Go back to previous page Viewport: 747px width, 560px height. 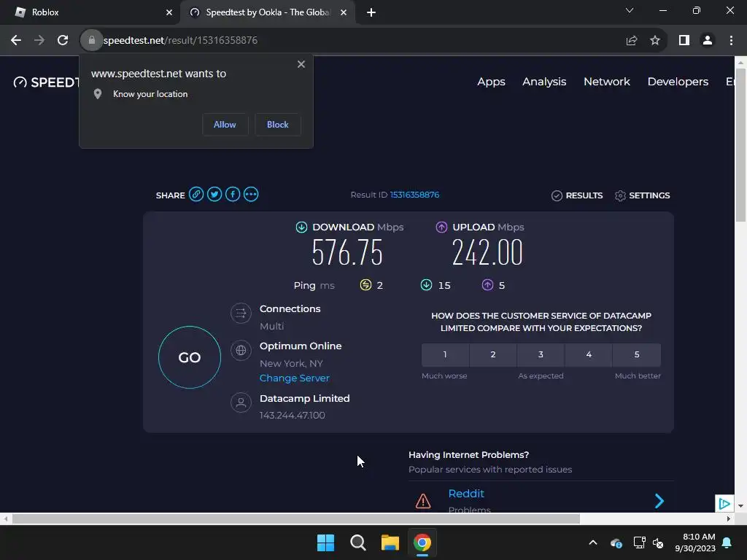[x=16, y=41]
